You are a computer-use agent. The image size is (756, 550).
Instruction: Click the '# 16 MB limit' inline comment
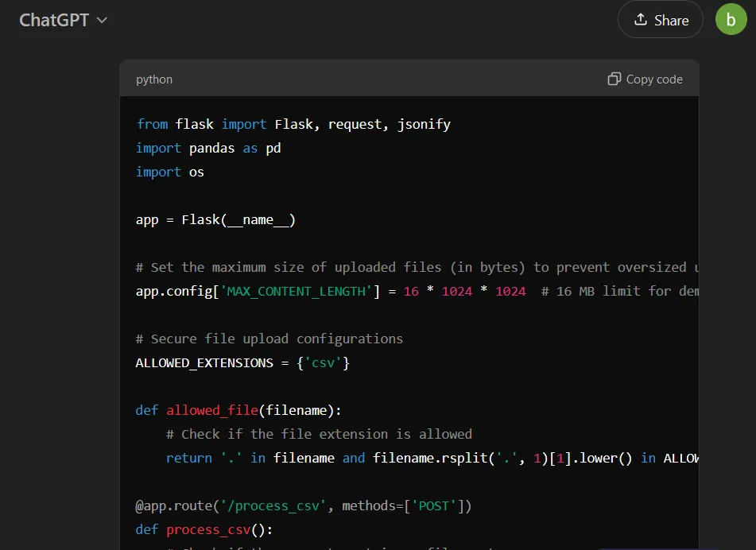pos(619,292)
